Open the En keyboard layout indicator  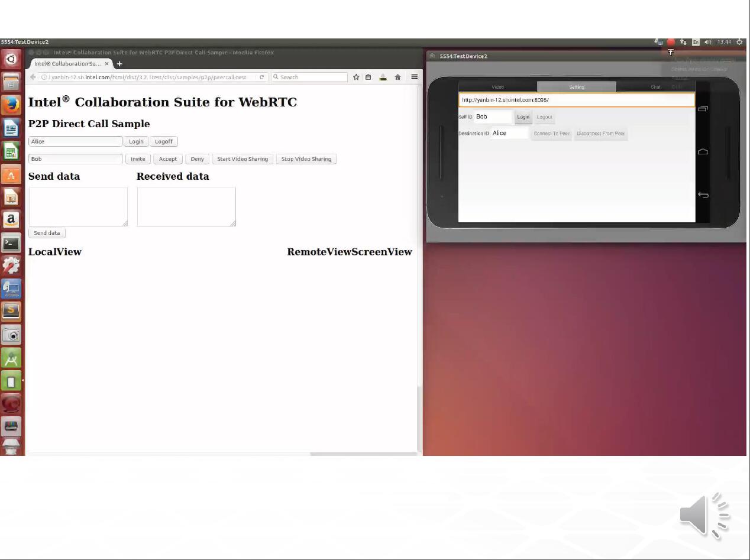point(696,42)
